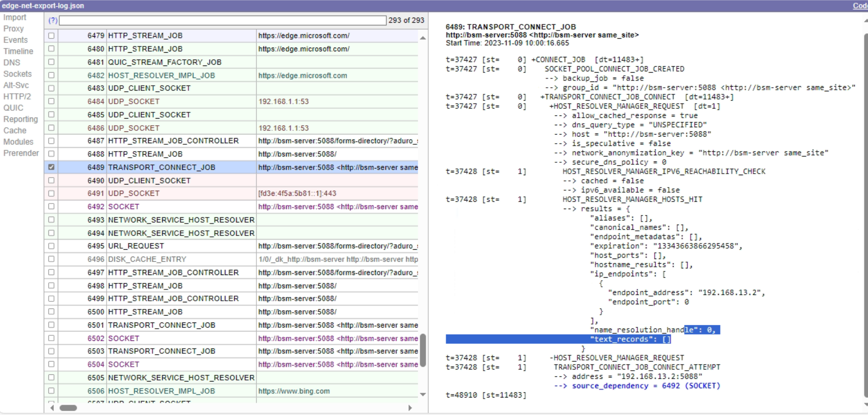The image size is (868, 415).
Task: Open the Reporting tab
Action: (x=20, y=119)
